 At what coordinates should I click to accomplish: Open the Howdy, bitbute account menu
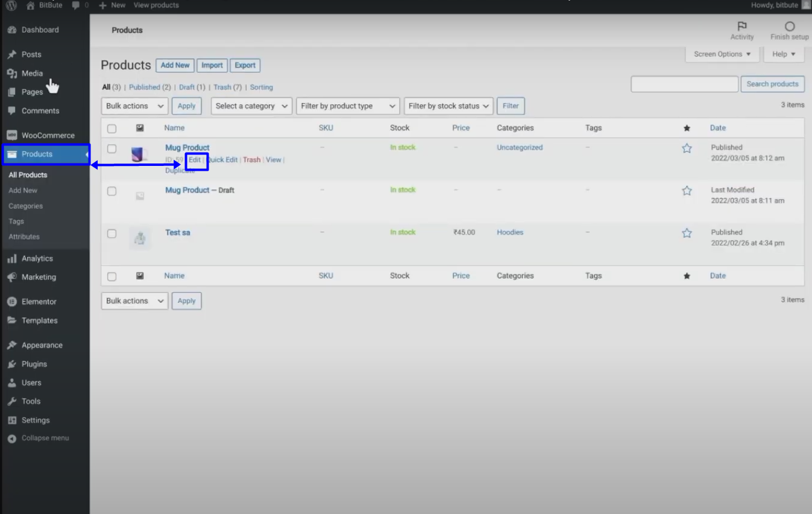pyautogui.click(x=780, y=5)
